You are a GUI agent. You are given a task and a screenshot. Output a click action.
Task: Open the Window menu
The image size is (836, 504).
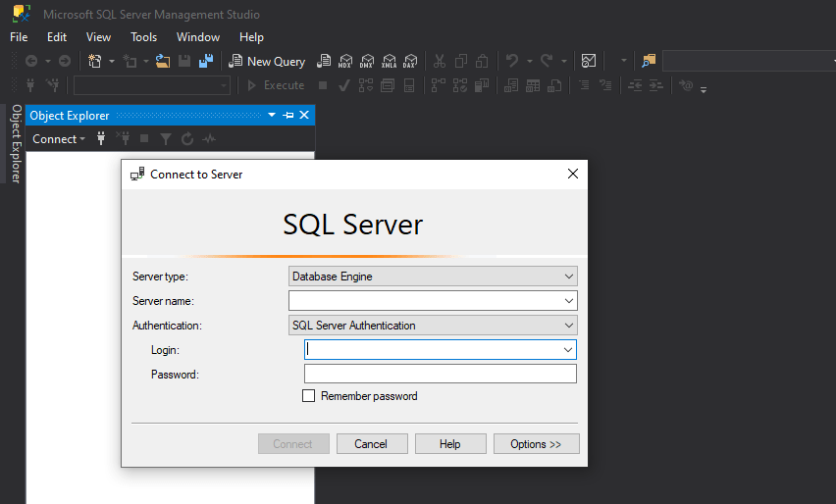point(198,37)
